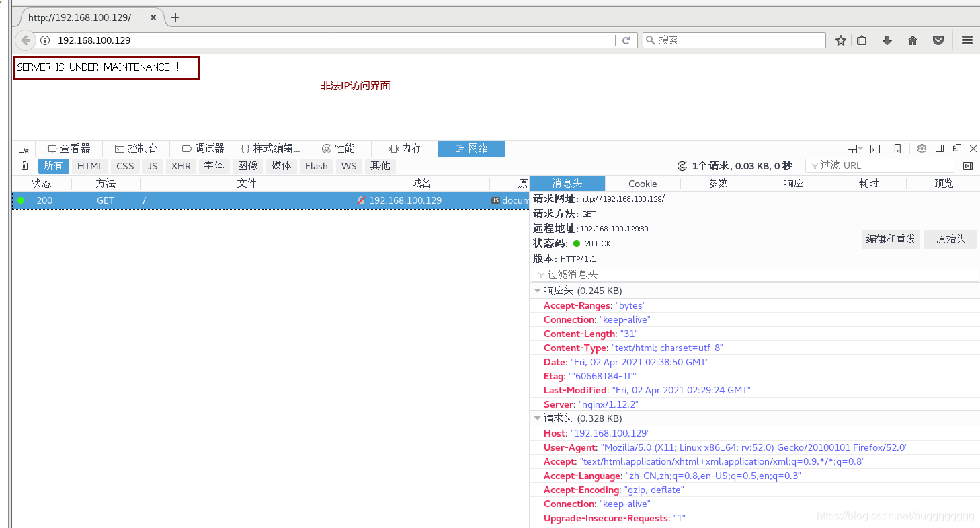Sort by the 文件 column header
Image resolution: width=980 pixels, height=528 pixels.
pos(247,183)
